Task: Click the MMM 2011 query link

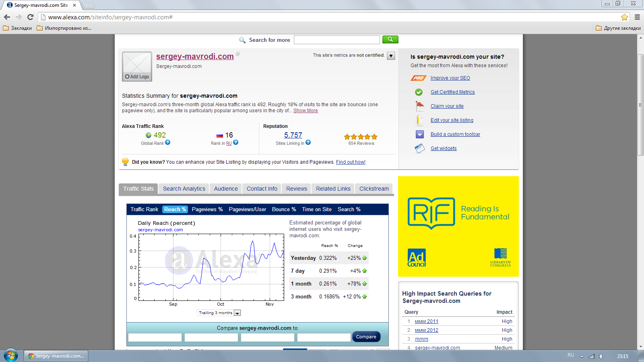Action: point(426,321)
